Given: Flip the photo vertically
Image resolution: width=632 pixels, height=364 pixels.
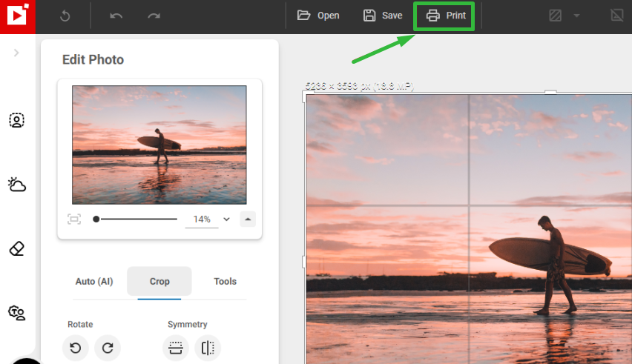Looking at the screenshot, I should [x=175, y=348].
